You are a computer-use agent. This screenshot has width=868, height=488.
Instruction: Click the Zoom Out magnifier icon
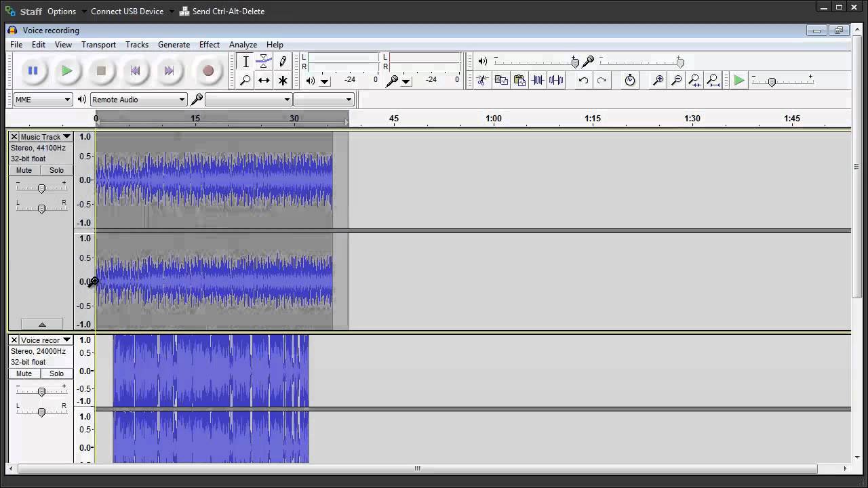coord(676,80)
